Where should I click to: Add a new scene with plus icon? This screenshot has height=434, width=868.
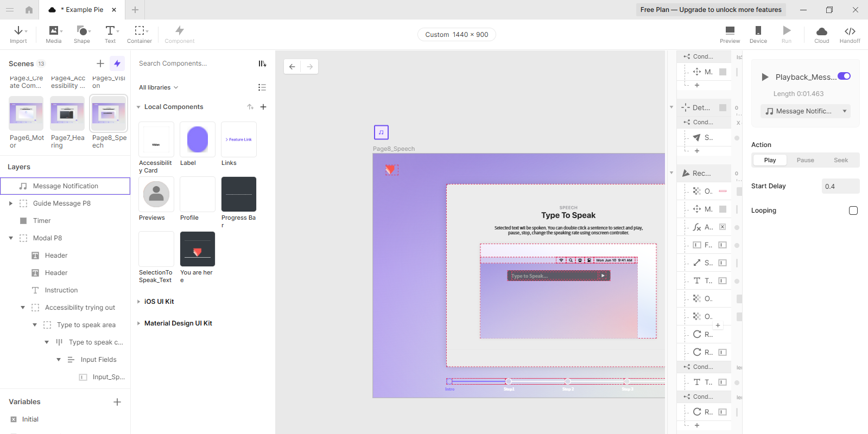100,63
